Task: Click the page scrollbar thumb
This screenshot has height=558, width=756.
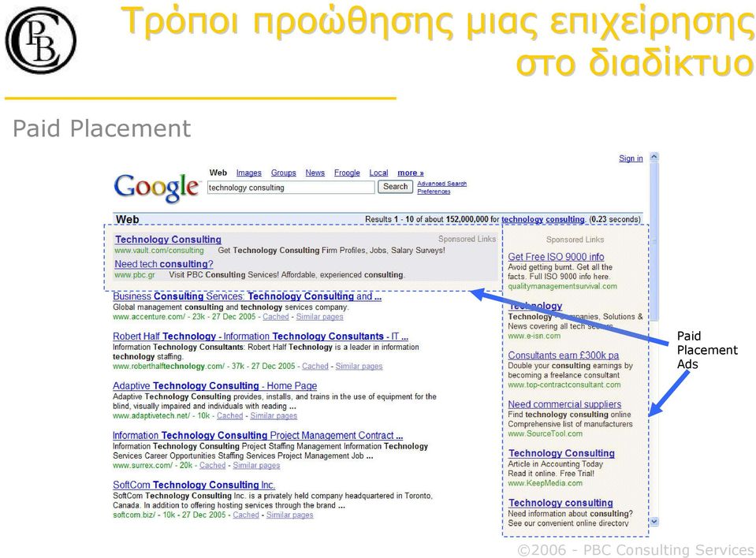Action: click(x=654, y=241)
